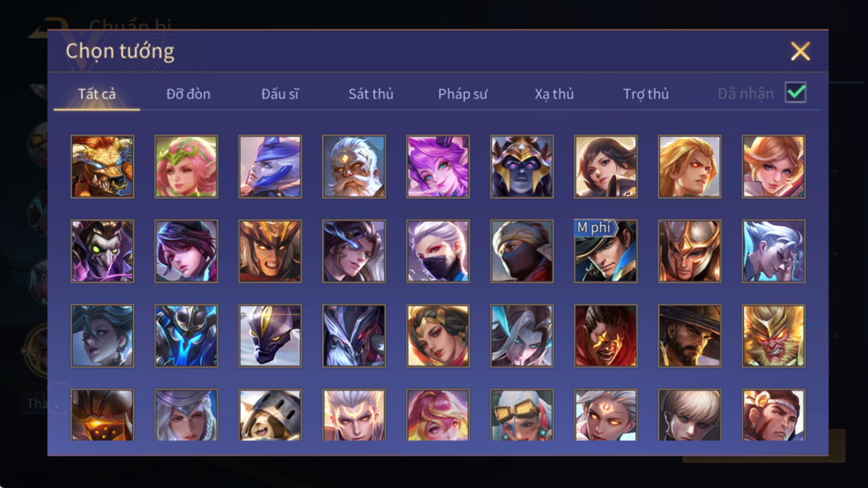Select the white-bearded old man hero

tap(354, 167)
